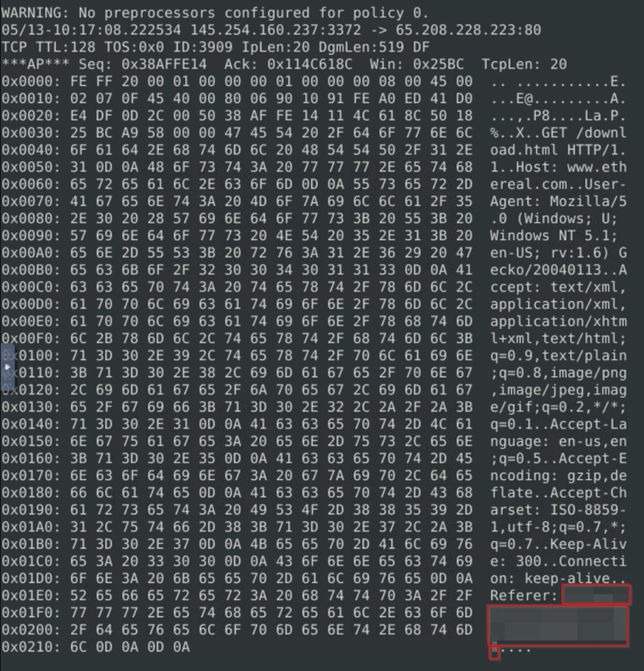Click the 'Accept-La' ASCII text
The width and height of the screenshot is (644, 671).
pyautogui.click(x=588, y=424)
